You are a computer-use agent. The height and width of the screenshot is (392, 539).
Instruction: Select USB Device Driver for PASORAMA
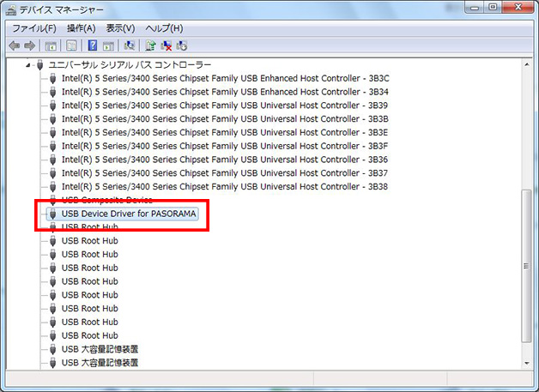click(129, 214)
